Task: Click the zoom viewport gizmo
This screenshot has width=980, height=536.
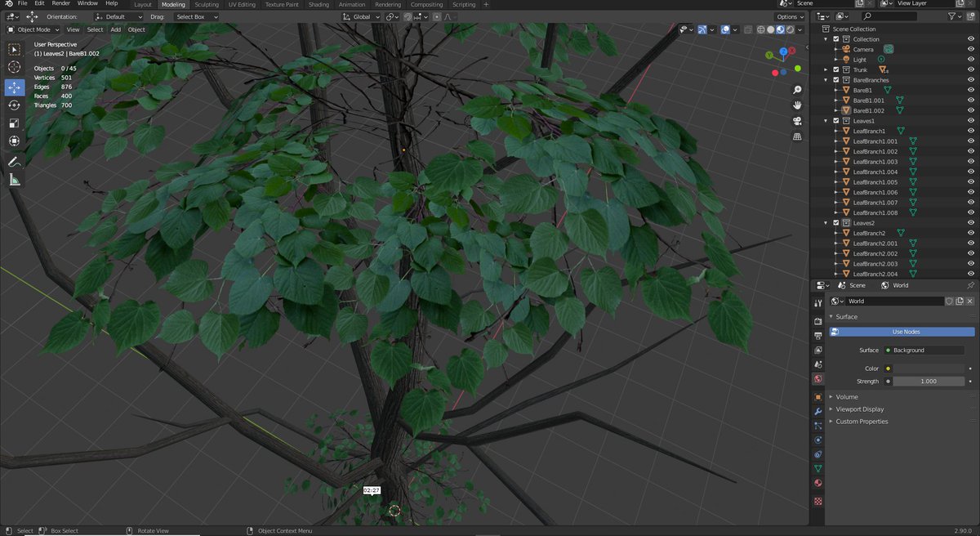Action: pyautogui.click(x=797, y=90)
